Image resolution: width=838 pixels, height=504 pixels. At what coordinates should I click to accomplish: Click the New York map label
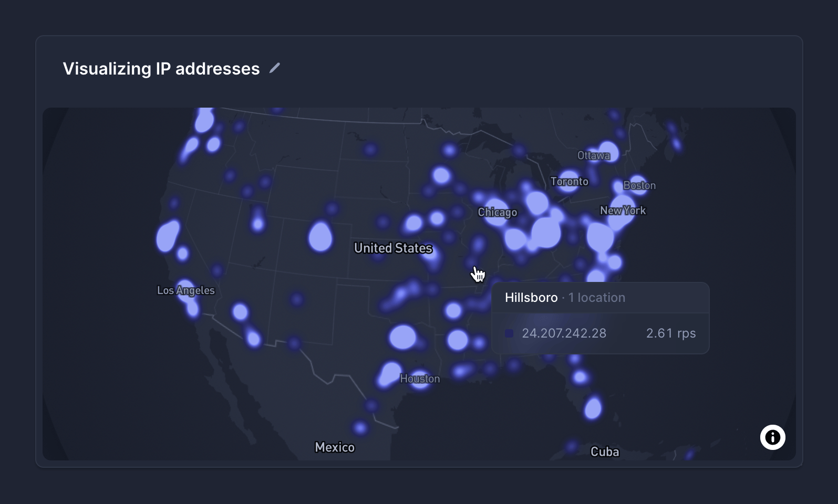click(x=623, y=211)
